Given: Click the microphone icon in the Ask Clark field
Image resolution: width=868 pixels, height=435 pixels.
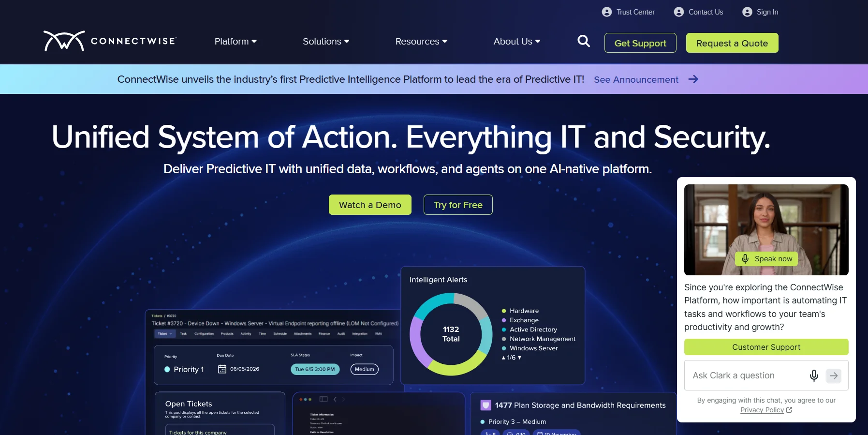Looking at the screenshot, I should coord(814,375).
